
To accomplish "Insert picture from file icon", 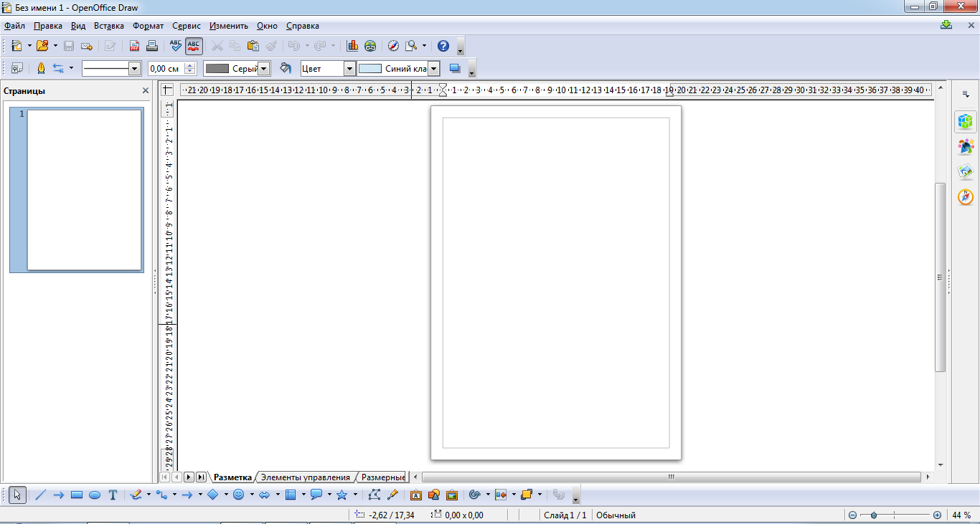I will 452,495.
